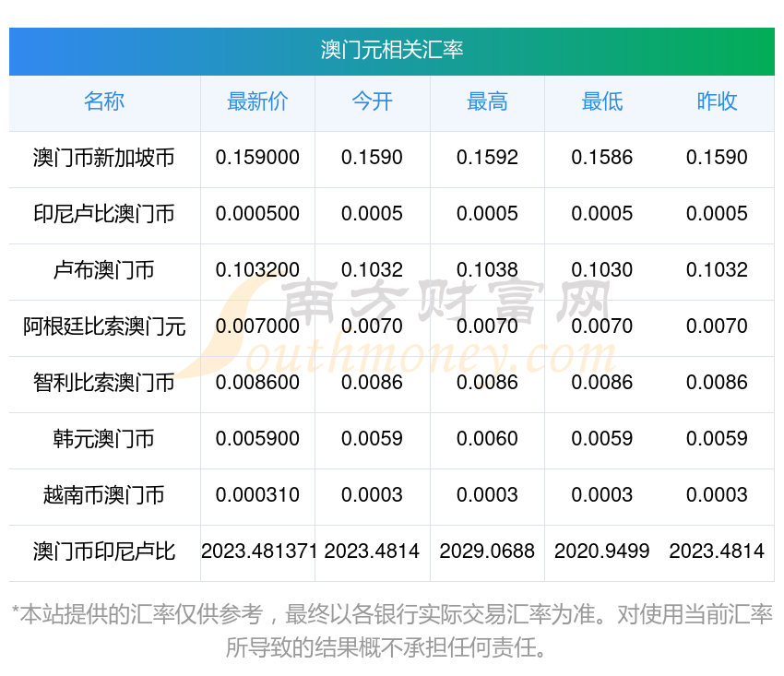Click the high value 2029.0688

click(487, 551)
